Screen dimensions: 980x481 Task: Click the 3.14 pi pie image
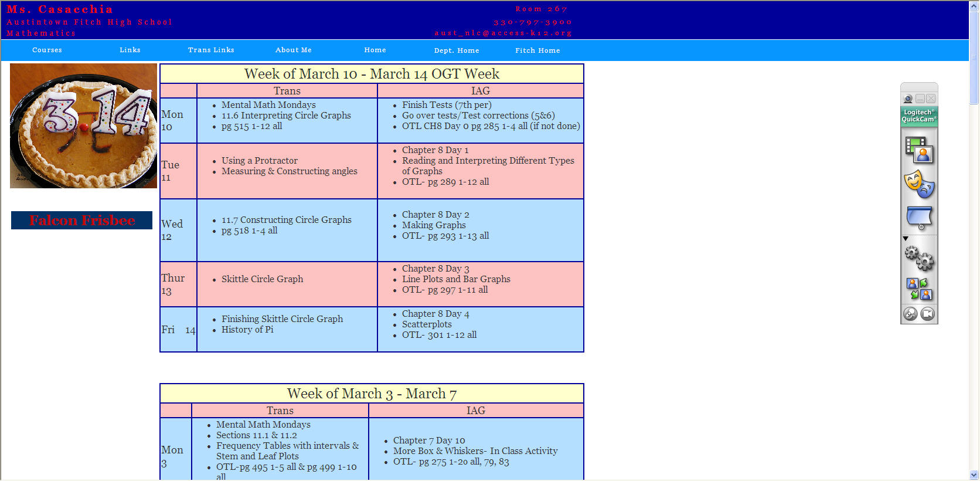point(83,126)
